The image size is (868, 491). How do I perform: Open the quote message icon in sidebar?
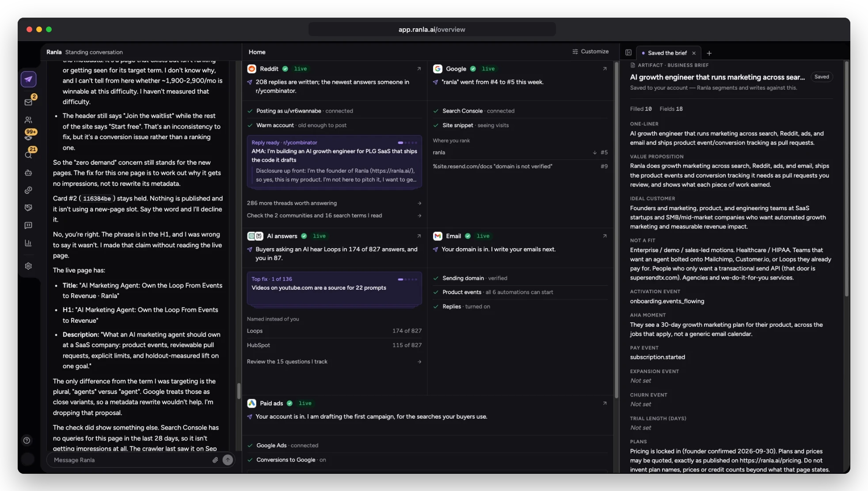click(x=28, y=225)
